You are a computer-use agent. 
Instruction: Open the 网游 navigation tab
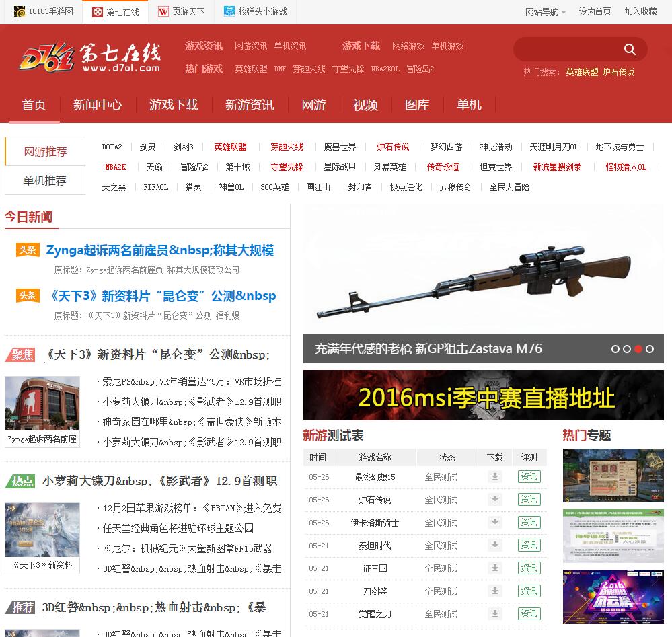click(313, 104)
